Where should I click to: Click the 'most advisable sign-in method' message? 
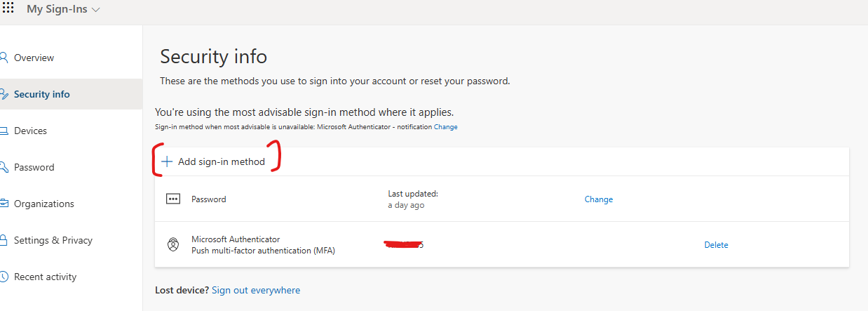[304, 112]
